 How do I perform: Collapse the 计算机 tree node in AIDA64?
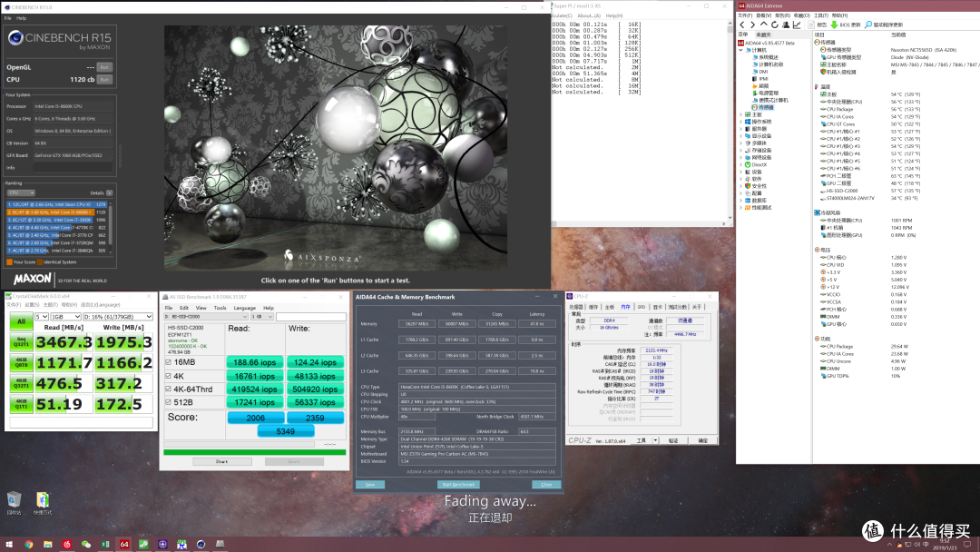tap(741, 50)
